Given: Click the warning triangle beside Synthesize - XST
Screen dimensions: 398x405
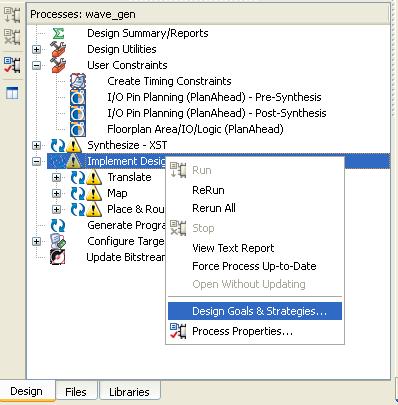Looking at the screenshot, I should tap(74, 145).
